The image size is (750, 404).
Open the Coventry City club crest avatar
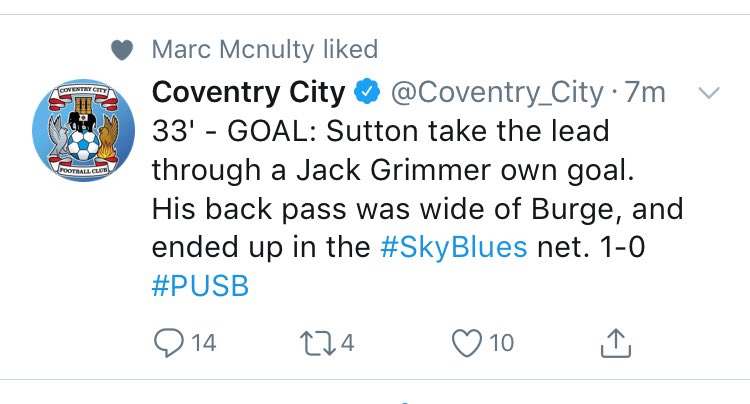click(83, 130)
